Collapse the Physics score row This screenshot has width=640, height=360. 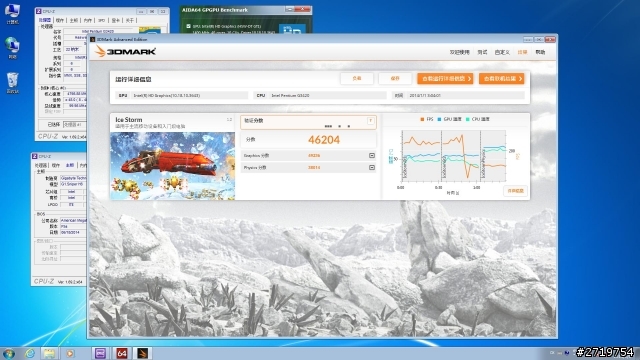tap(372, 167)
